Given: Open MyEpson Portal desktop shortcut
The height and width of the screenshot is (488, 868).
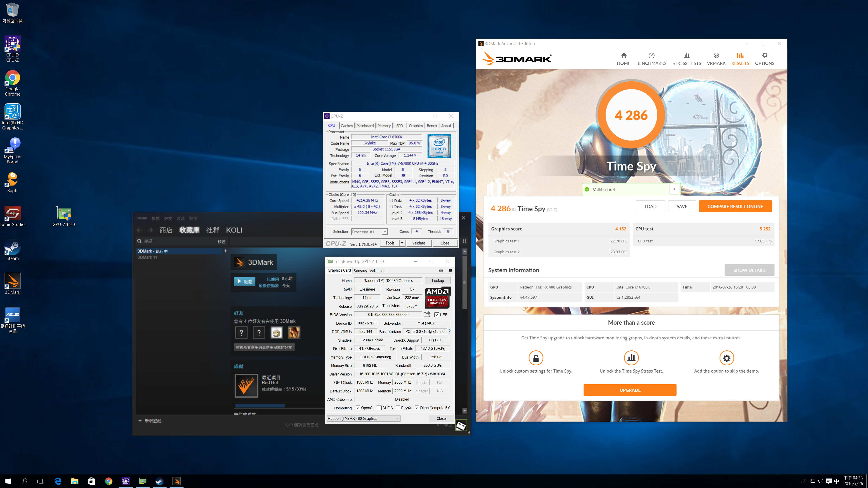Looking at the screenshot, I should pos(12,150).
